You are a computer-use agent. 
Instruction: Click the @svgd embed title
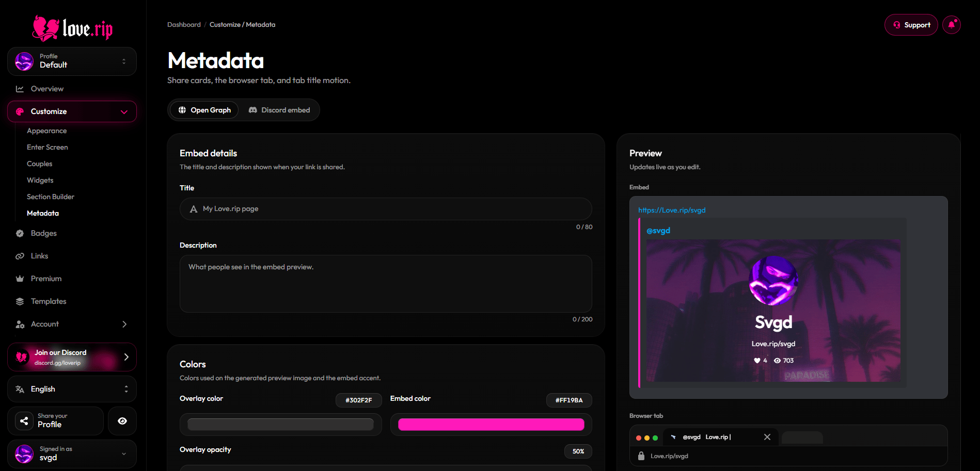click(x=658, y=231)
